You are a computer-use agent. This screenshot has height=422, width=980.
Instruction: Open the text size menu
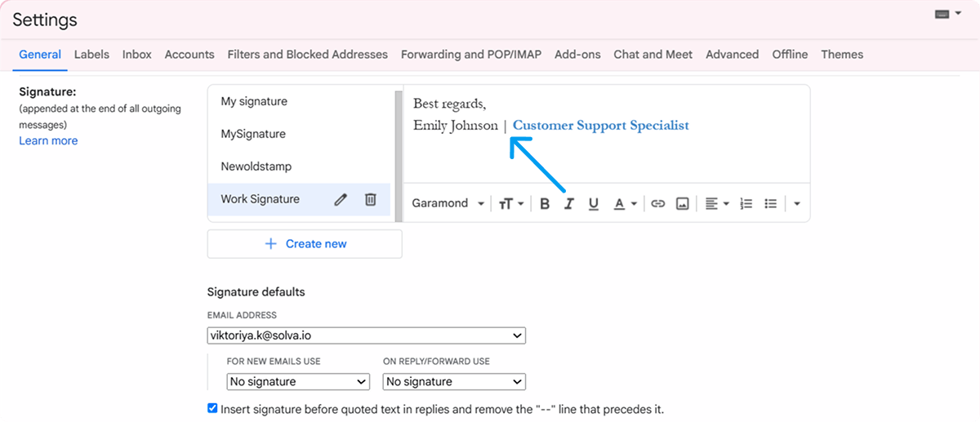pos(511,204)
